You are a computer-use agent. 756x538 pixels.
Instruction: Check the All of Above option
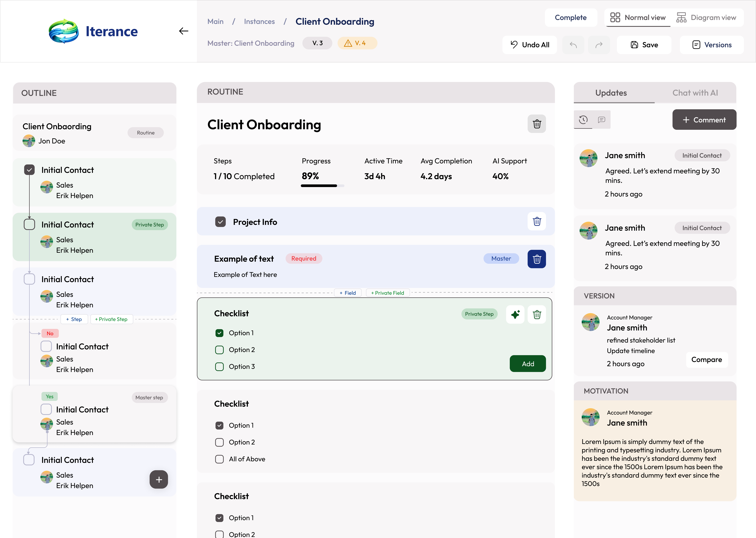coord(219,459)
